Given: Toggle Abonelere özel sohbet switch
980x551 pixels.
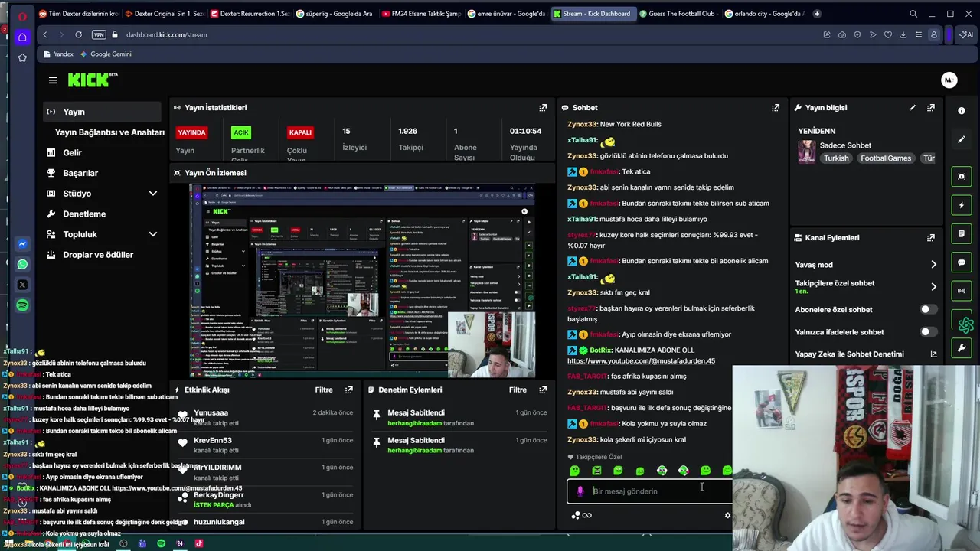Looking at the screenshot, I should tap(927, 310).
